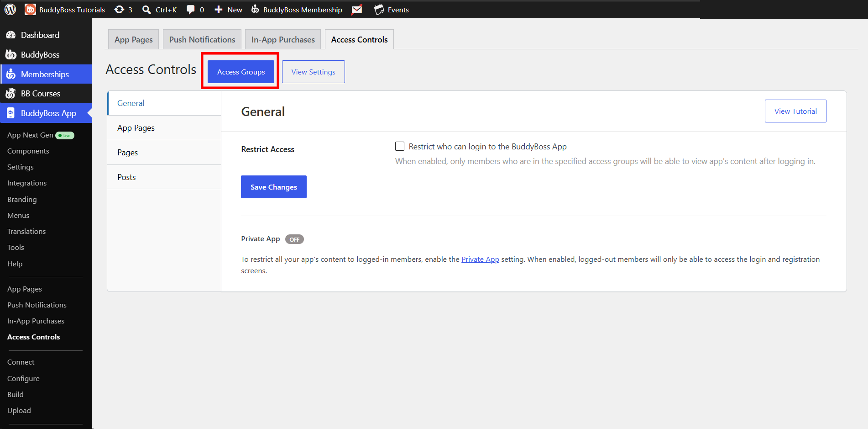The height and width of the screenshot is (429, 868).
Task: Open Translations submenu item
Action: click(26, 232)
